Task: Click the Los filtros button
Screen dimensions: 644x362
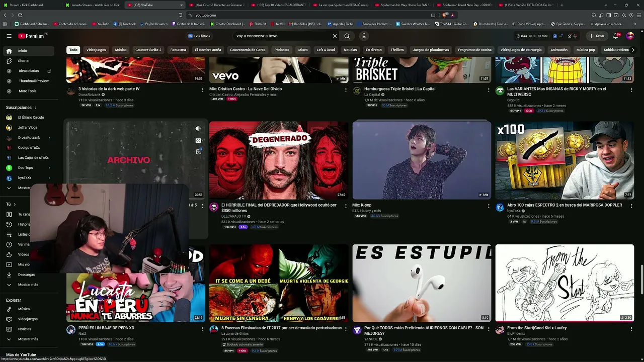Action: point(199,36)
